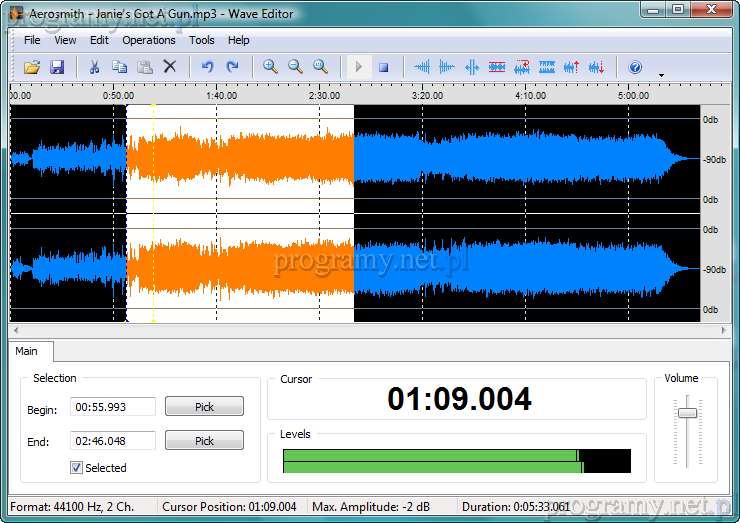
Task: Open the Operations menu
Action: 148,40
